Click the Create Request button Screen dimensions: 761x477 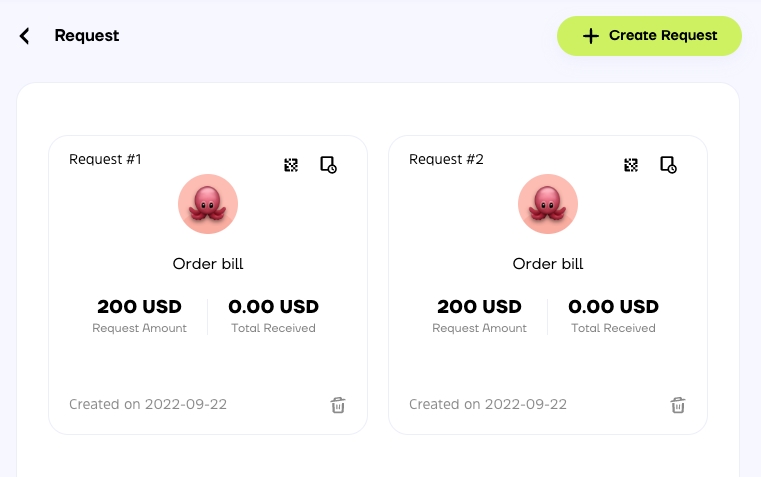coord(649,36)
